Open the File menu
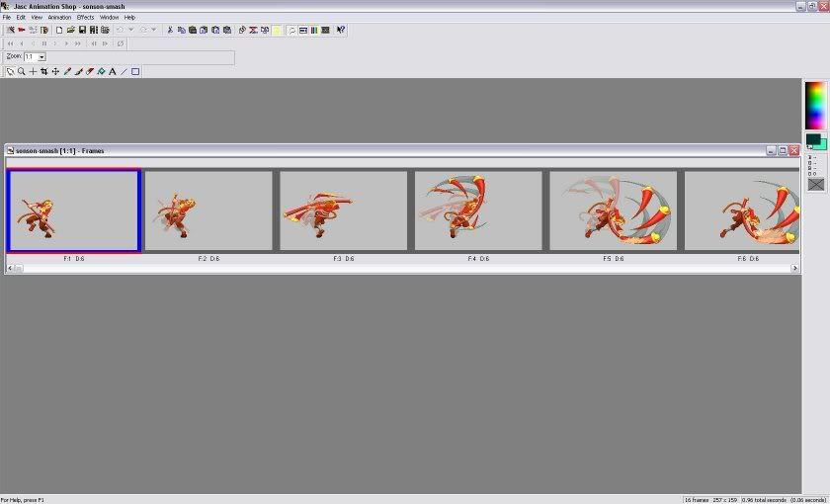Viewport: 830px width, 504px height. click(6, 18)
